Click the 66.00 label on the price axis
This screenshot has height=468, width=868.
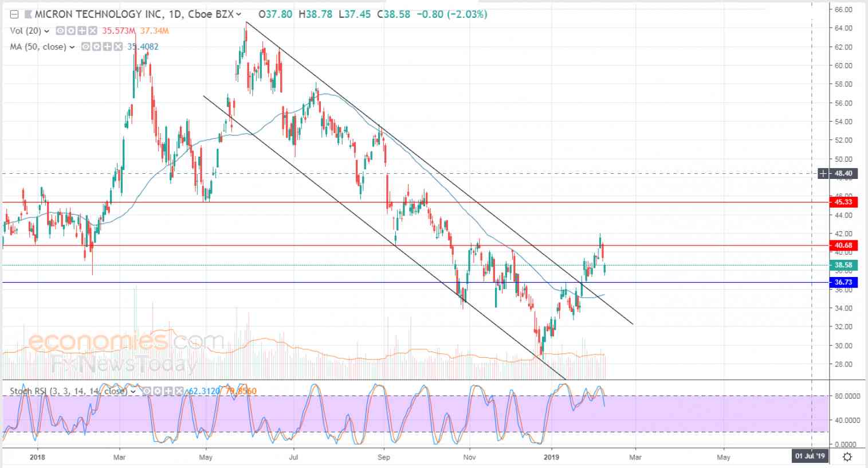pos(843,9)
